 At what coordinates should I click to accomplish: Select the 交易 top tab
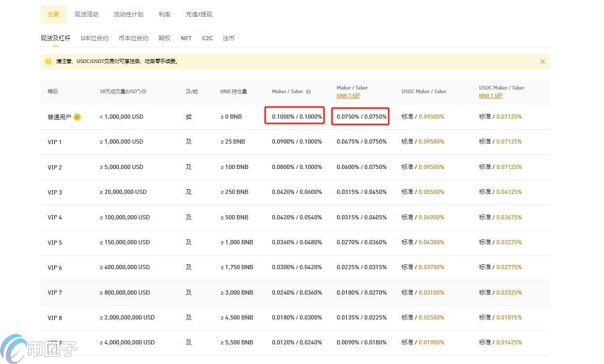[53, 15]
